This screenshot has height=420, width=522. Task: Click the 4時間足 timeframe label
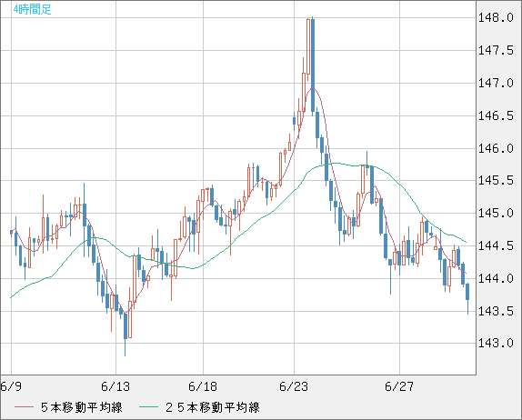[33, 9]
